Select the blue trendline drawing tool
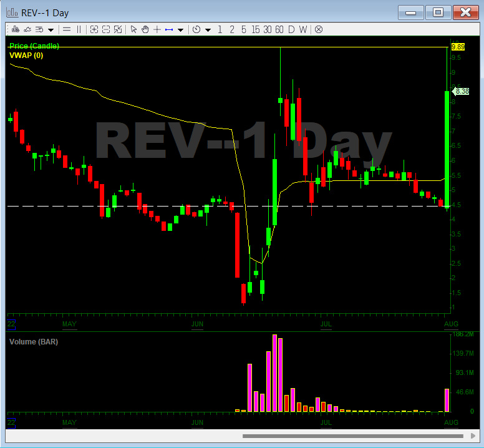 (169, 30)
